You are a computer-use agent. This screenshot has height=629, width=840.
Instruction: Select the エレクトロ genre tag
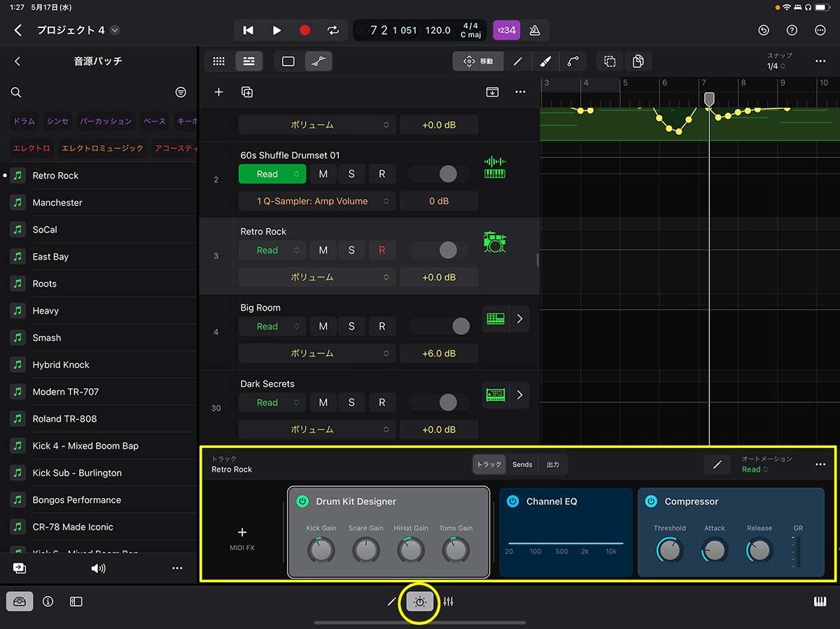point(31,148)
